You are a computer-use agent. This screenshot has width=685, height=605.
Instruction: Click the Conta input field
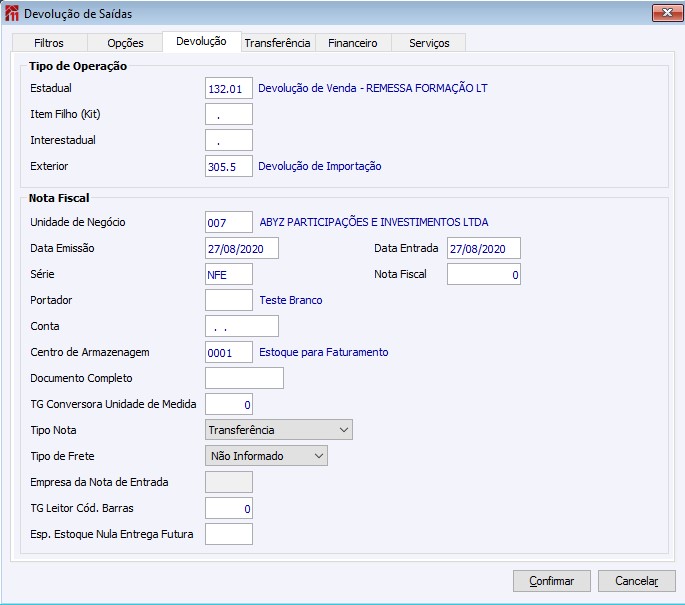coord(242,326)
